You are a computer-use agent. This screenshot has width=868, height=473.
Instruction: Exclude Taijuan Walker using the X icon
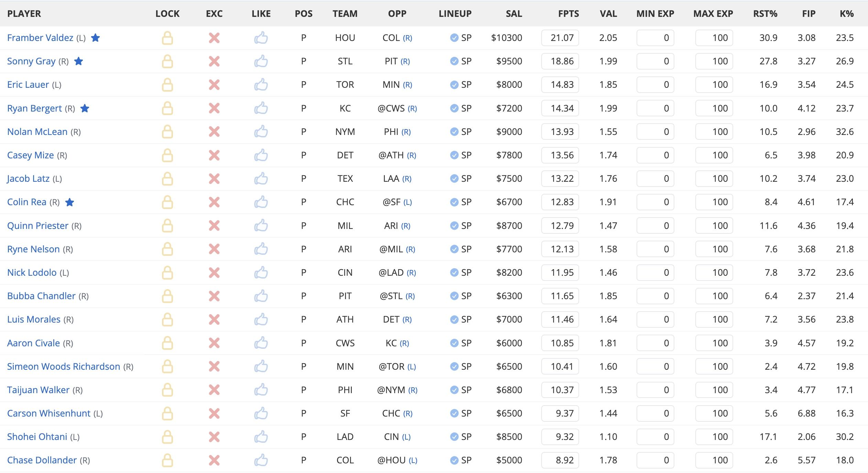(214, 390)
